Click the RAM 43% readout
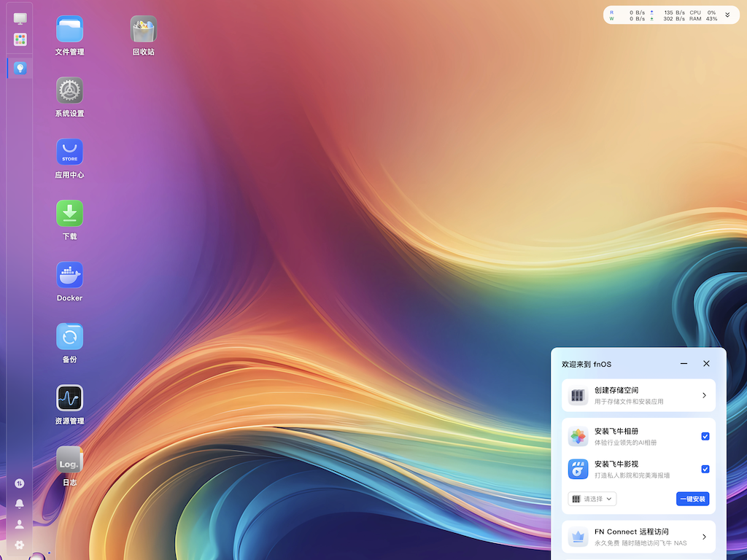747x560 pixels. point(703,19)
